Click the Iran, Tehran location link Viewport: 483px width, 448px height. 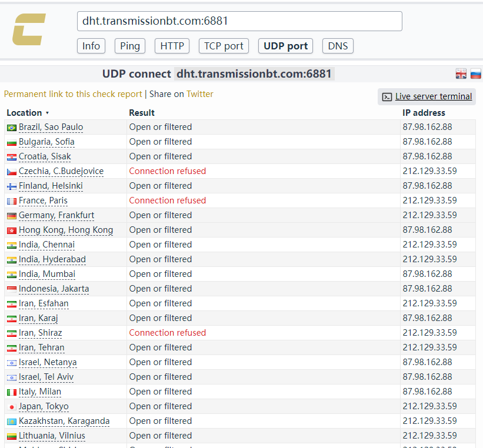[42, 347]
